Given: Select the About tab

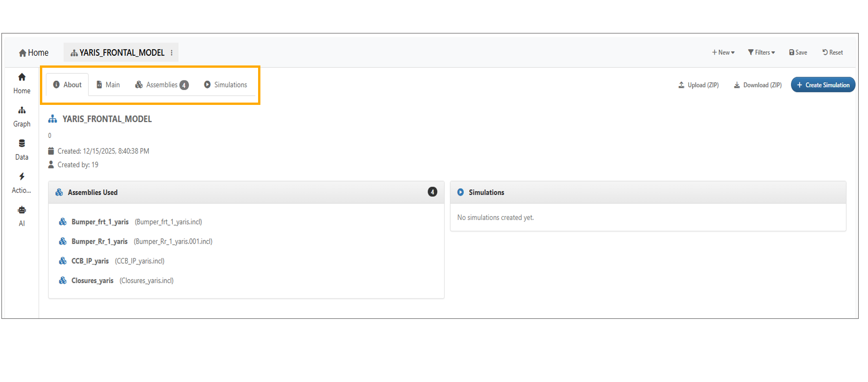Looking at the screenshot, I should pyautogui.click(x=67, y=85).
